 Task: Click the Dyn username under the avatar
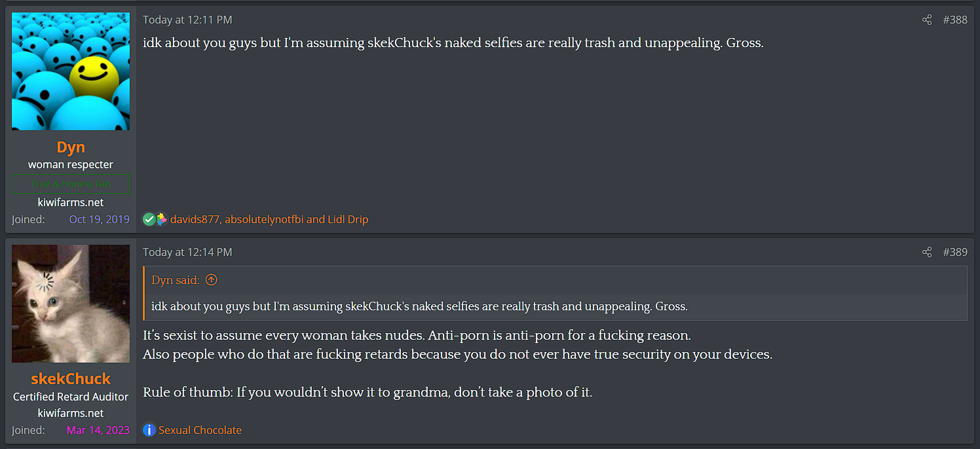tap(71, 147)
